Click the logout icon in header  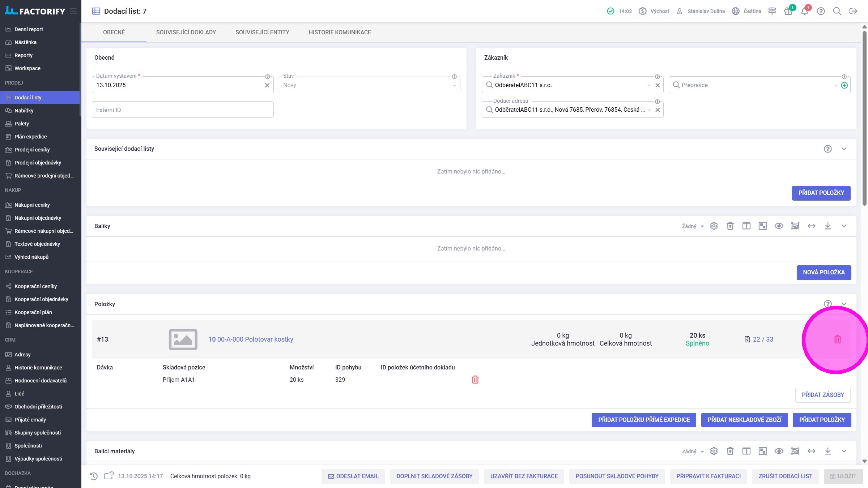853,11
